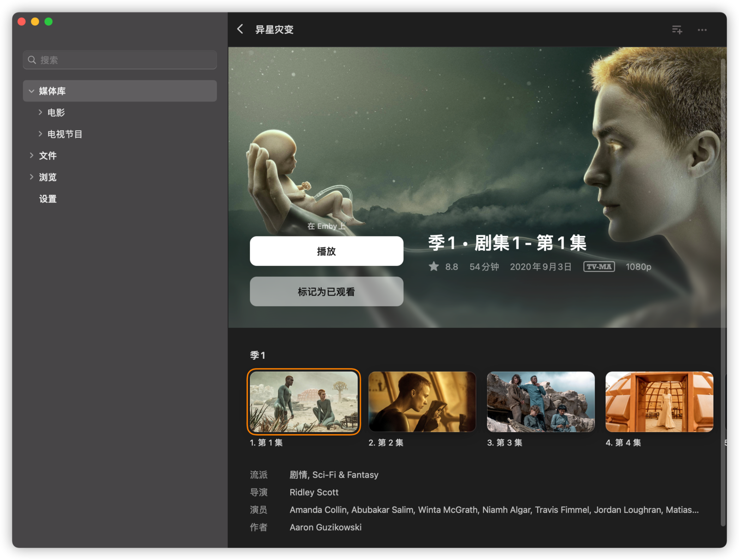Maximize the window with green button

tap(48, 22)
